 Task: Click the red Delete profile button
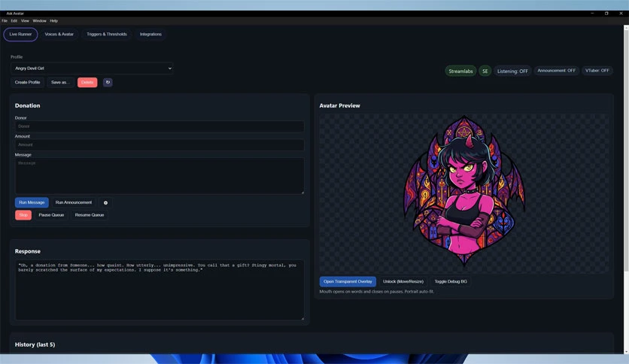click(87, 82)
